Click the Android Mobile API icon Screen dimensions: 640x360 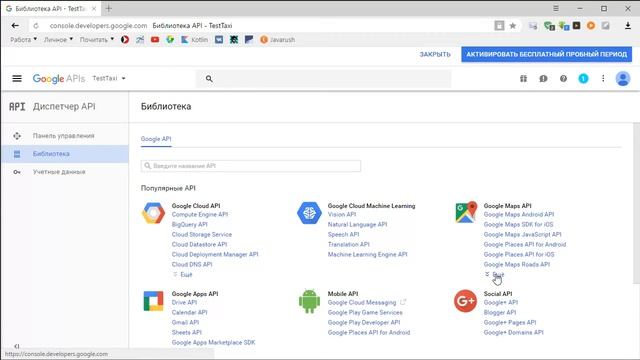pyautogui.click(x=309, y=301)
